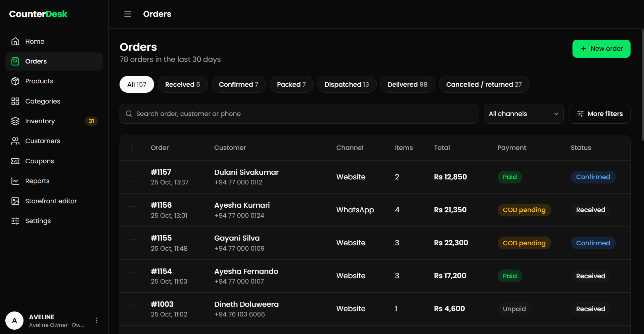Click the search magnifier icon
644x334 pixels.
pyautogui.click(x=129, y=114)
